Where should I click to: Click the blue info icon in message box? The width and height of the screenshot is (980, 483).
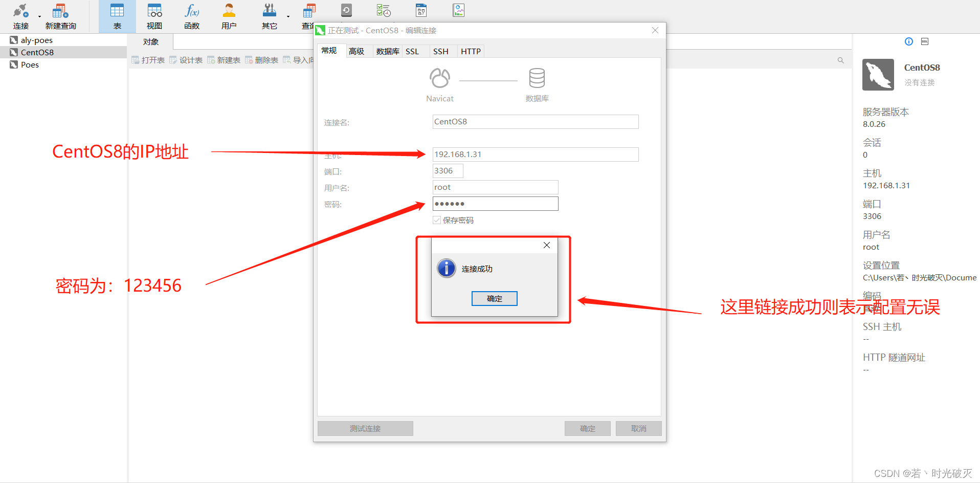[447, 268]
